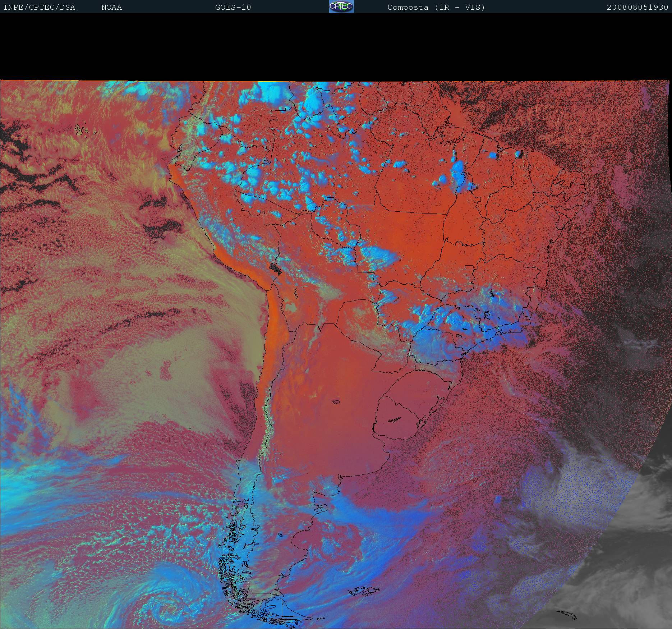Click the INPE/CPTEC/DSA header label

click(x=39, y=7)
